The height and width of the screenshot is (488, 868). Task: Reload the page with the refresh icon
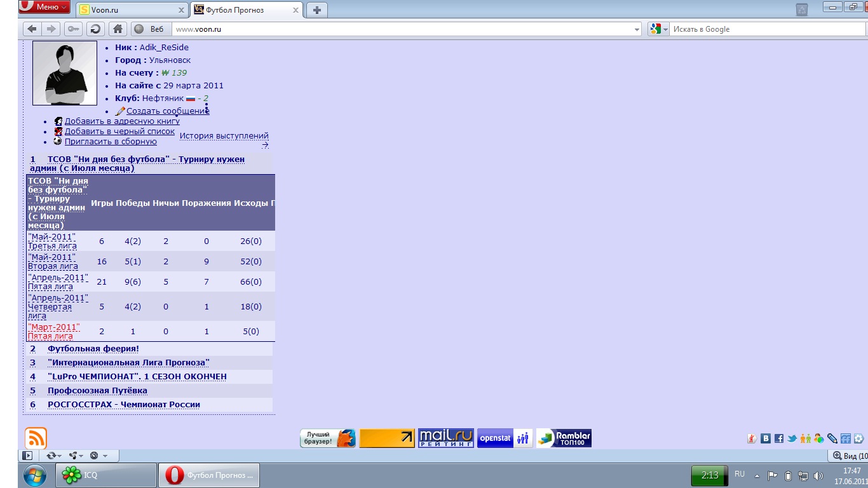click(x=95, y=29)
